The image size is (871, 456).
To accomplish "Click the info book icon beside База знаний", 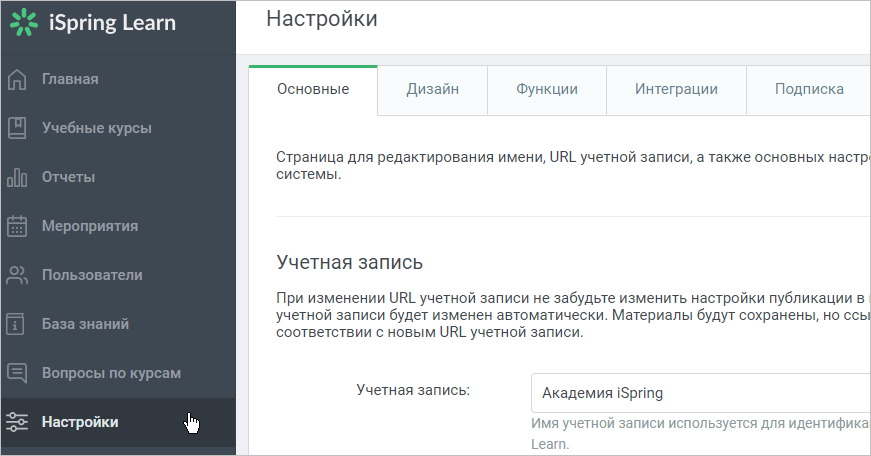I will coord(16,324).
